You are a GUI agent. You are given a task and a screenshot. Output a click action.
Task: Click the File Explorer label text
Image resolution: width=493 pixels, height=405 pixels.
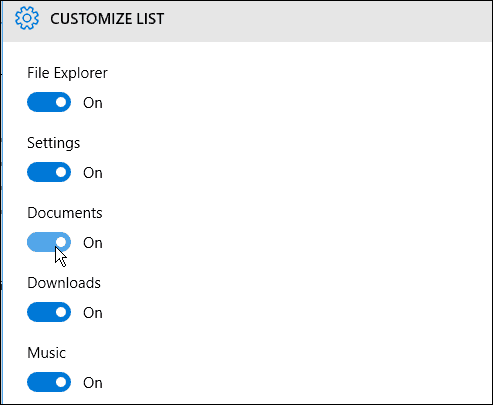[67, 73]
